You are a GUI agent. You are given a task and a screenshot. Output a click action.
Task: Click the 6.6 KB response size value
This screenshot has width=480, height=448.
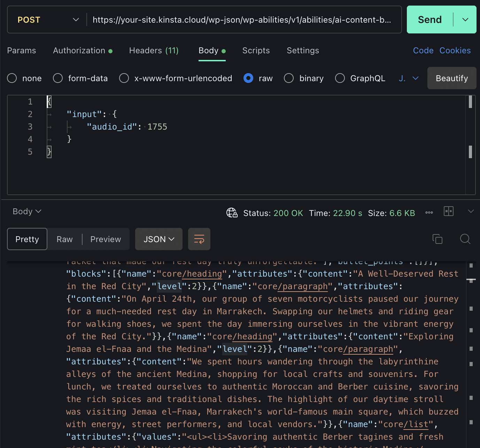tap(402, 213)
